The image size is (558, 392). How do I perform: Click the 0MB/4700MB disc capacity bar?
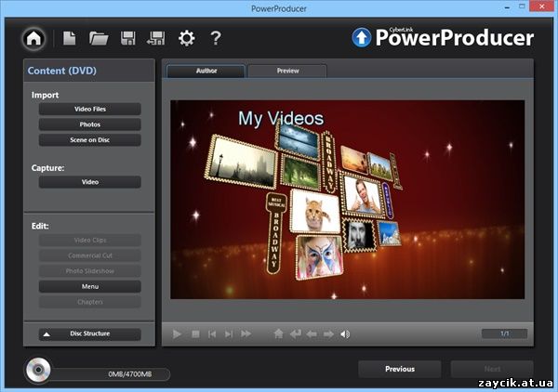[x=111, y=373]
